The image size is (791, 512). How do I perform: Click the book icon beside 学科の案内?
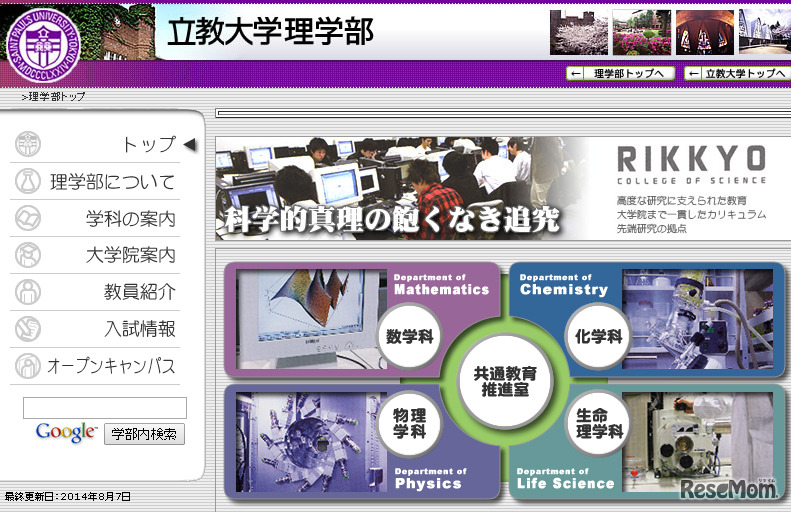point(27,218)
